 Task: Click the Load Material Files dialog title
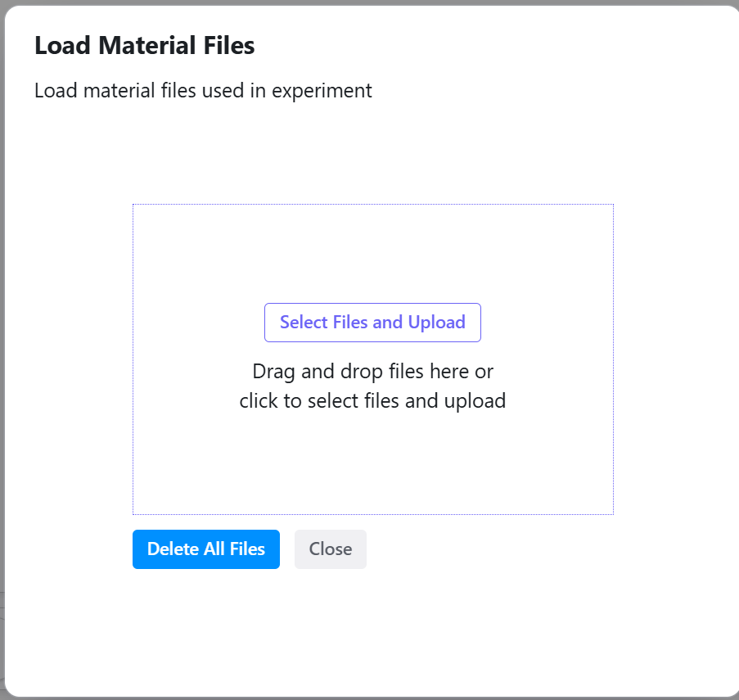click(x=144, y=46)
